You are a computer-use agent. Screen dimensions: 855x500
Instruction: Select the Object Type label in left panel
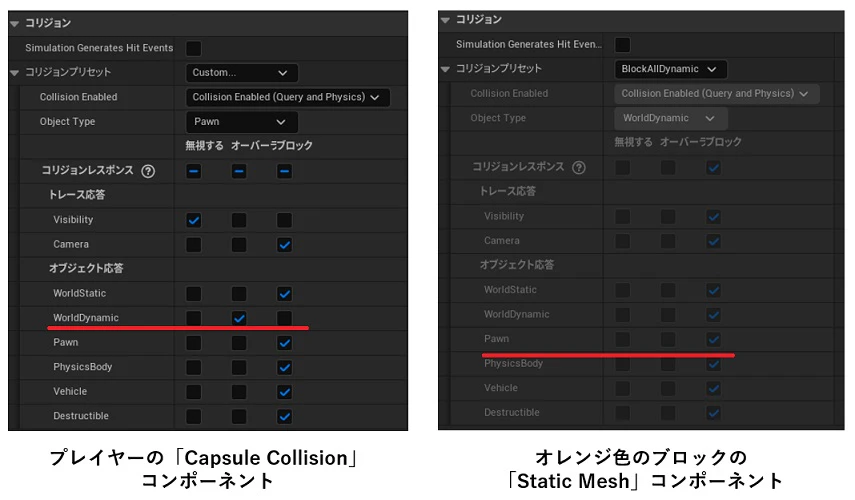[67, 122]
